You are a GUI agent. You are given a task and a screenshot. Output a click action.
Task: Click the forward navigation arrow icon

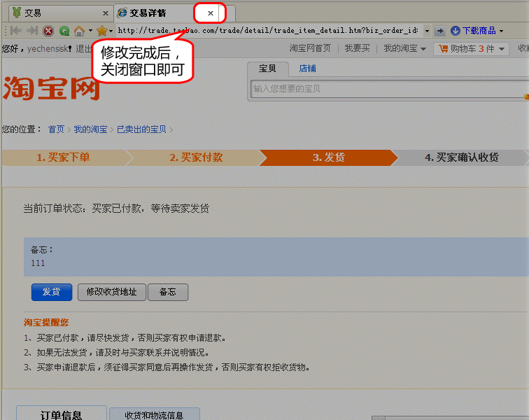(32, 31)
